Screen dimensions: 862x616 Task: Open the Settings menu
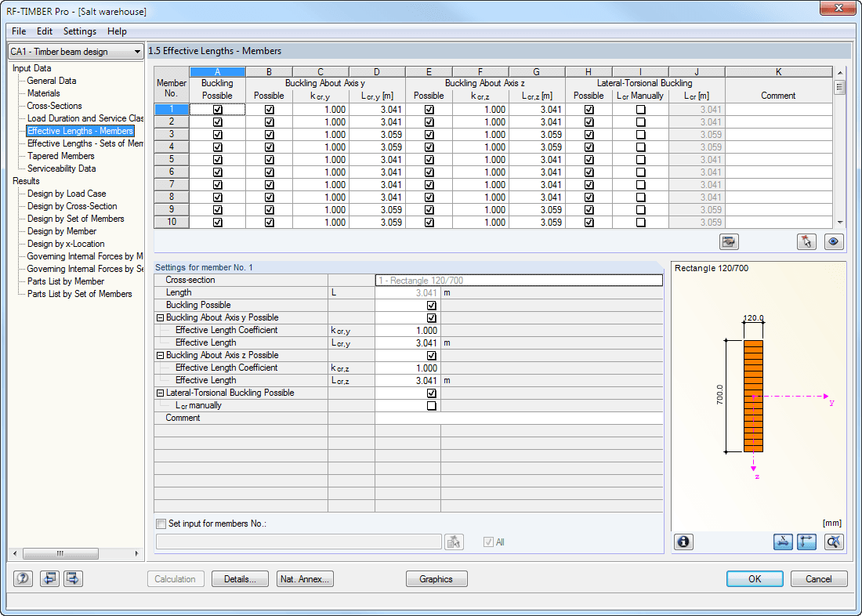pyautogui.click(x=80, y=31)
